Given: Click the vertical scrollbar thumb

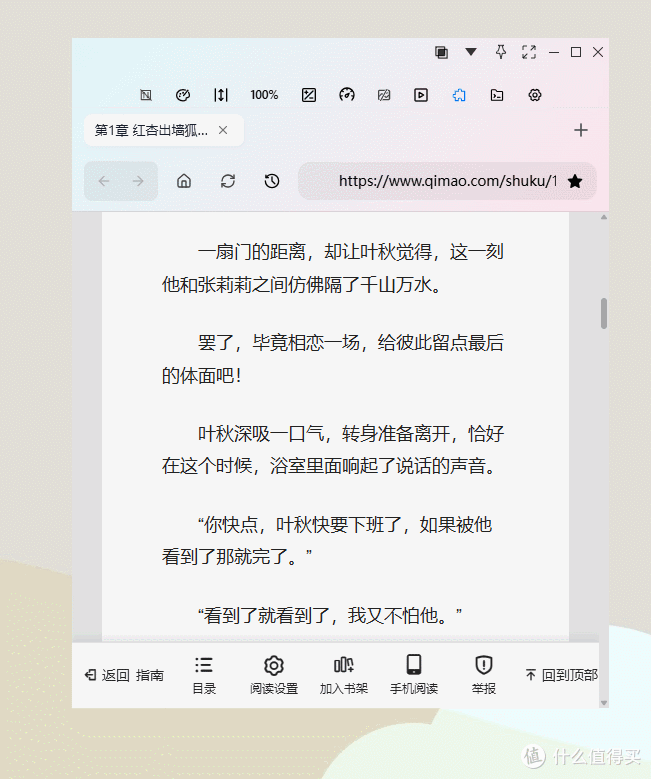Looking at the screenshot, I should [604, 313].
